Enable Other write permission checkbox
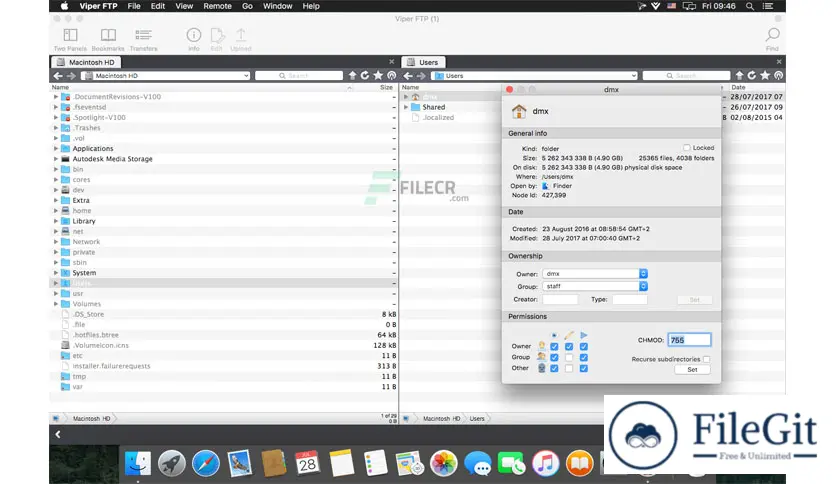Image resolution: width=836 pixels, height=484 pixels. tap(569, 368)
